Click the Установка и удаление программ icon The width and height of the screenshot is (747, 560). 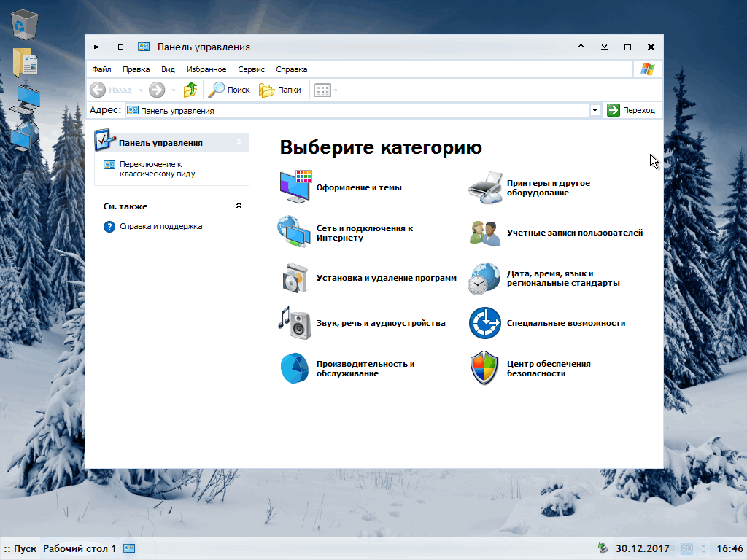(295, 278)
